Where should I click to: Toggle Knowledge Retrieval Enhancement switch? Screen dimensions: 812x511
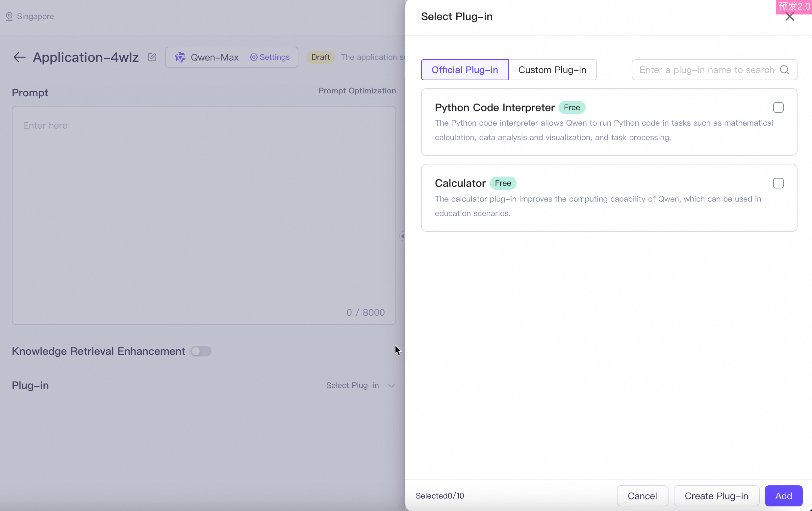(201, 351)
